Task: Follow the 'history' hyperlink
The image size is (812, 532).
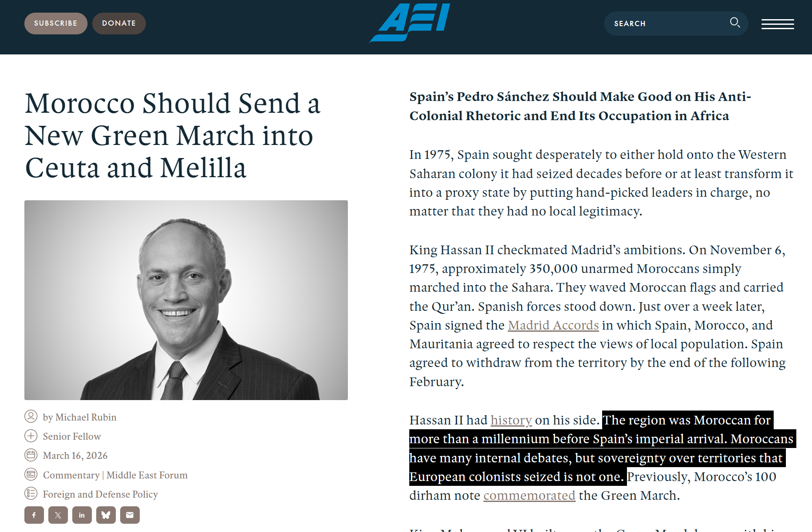Action: pyautogui.click(x=511, y=420)
